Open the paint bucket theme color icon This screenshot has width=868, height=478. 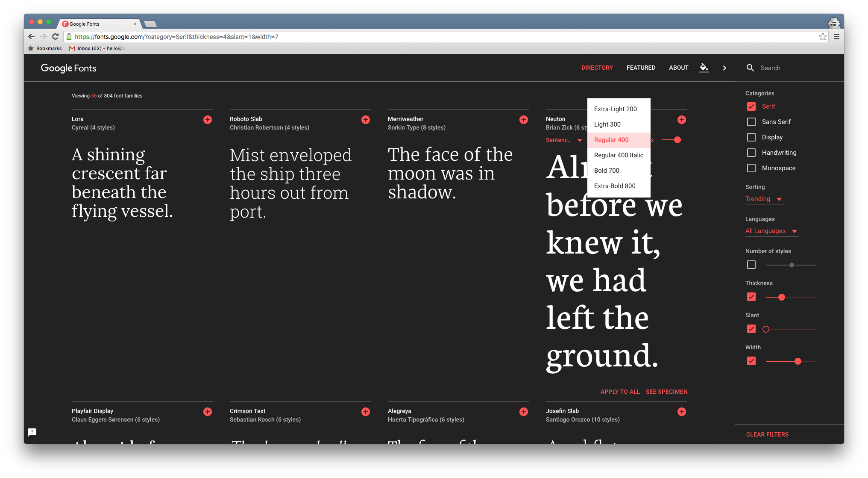[x=704, y=68]
